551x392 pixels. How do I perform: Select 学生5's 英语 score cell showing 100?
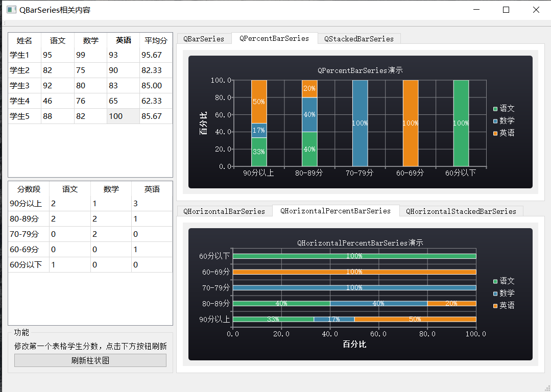pos(123,116)
